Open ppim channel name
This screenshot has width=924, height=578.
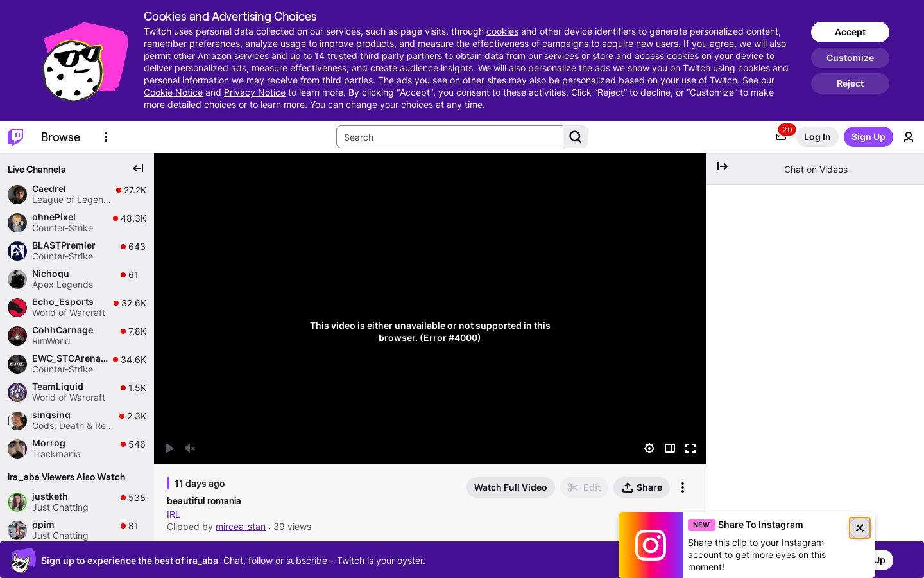[43, 525]
